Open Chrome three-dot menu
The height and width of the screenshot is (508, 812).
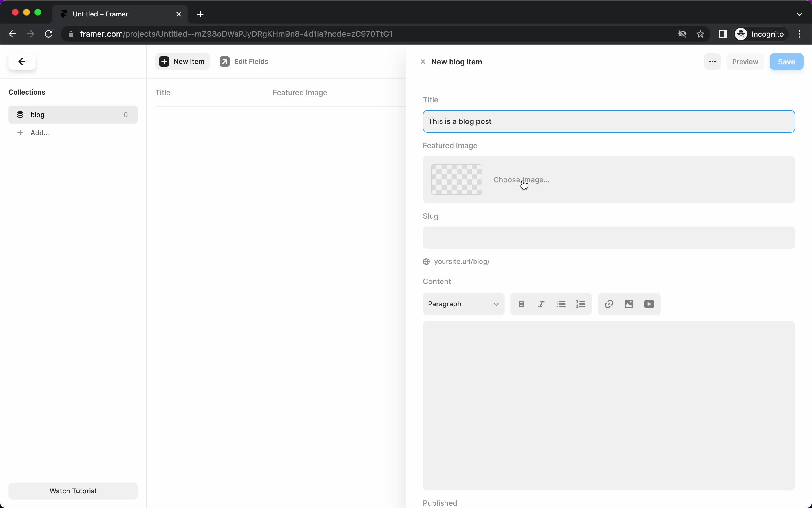point(800,34)
